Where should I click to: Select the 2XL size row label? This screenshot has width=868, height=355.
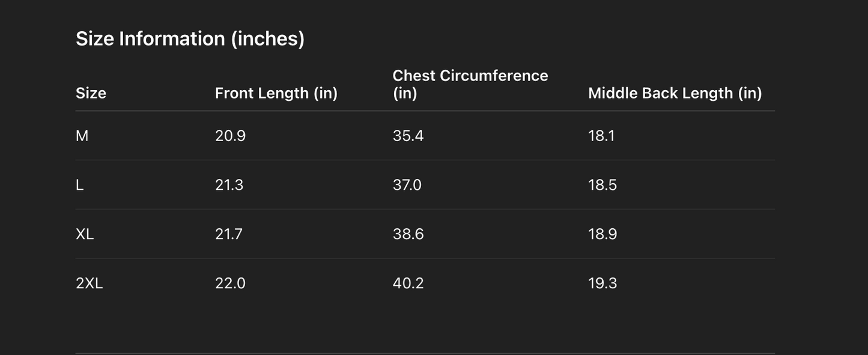(x=89, y=284)
